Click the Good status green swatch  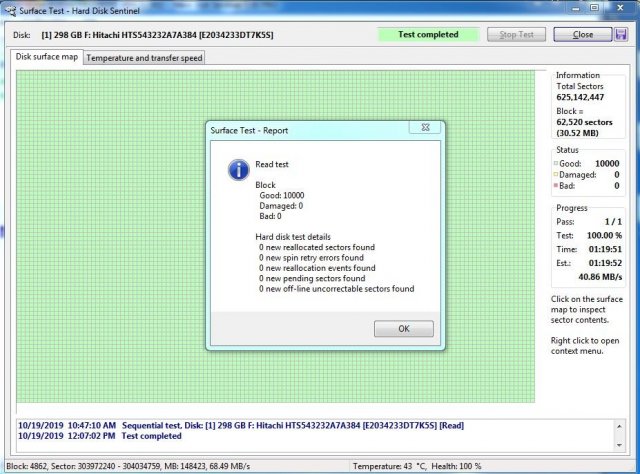(556, 163)
